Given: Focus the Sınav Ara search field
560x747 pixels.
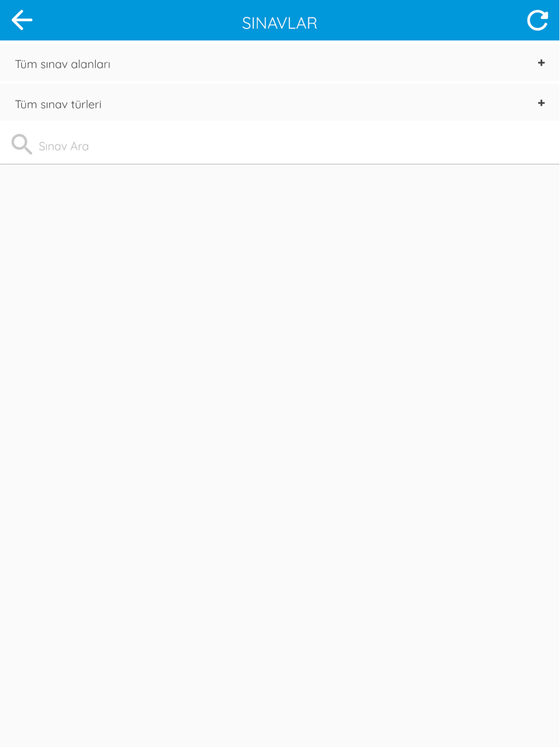Looking at the screenshot, I should pyautogui.click(x=280, y=144).
